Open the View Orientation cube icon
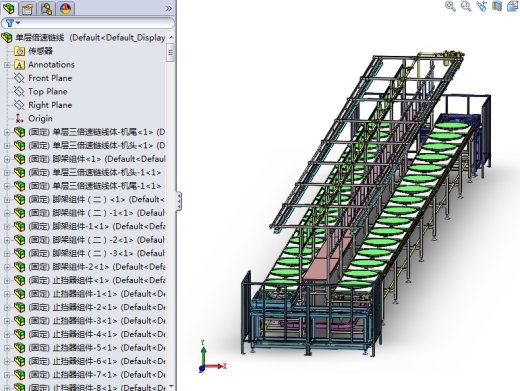This screenshot has width=520, height=391. [x=512, y=6]
